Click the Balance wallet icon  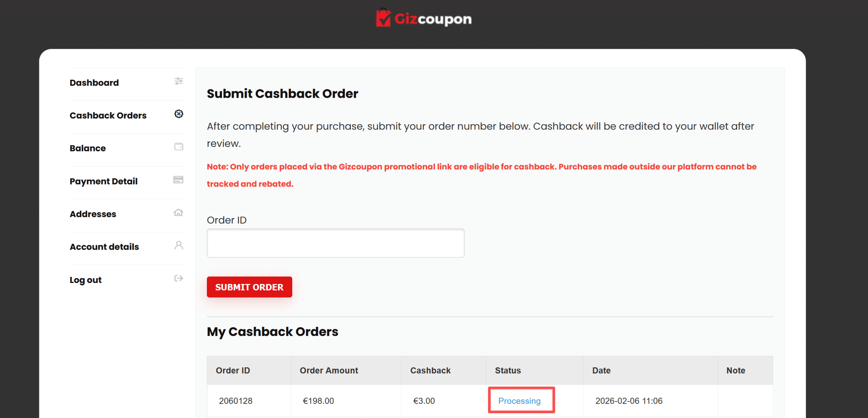(x=179, y=147)
